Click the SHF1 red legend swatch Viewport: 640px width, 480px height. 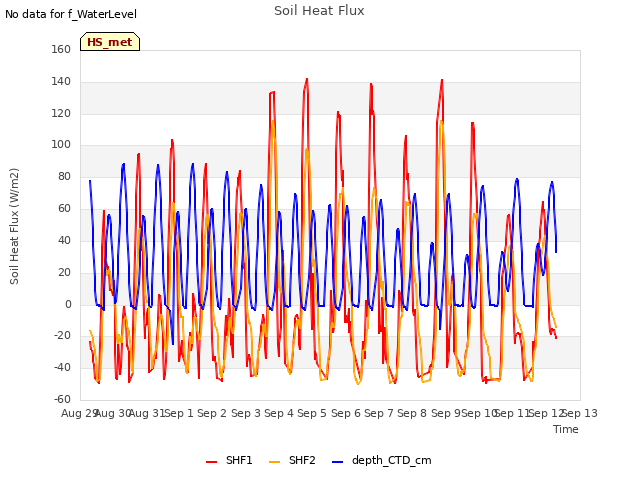pyautogui.click(x=211, y=462)
